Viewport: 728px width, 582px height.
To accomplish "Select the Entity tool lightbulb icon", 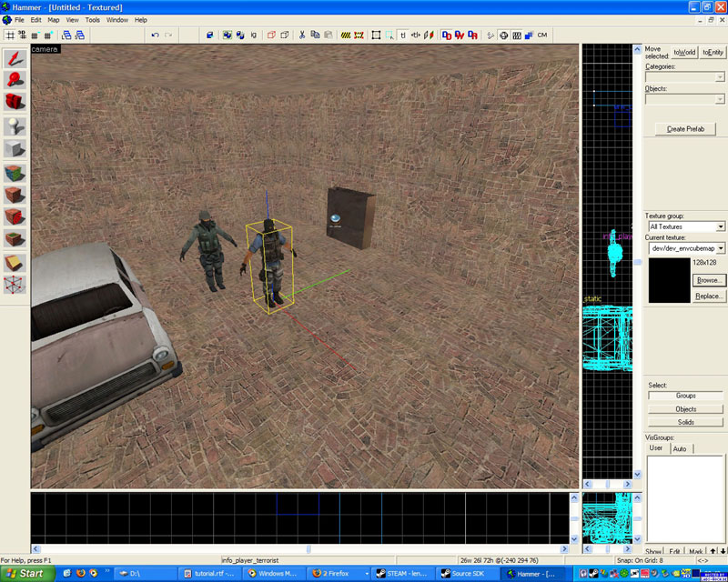I will pyautogui.click(x=15, y=126).
